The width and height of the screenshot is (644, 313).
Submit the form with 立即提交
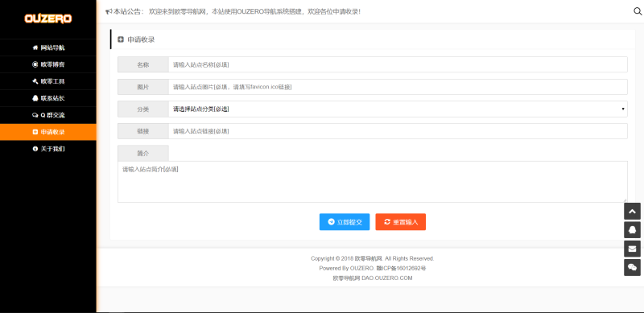(345, 222)
